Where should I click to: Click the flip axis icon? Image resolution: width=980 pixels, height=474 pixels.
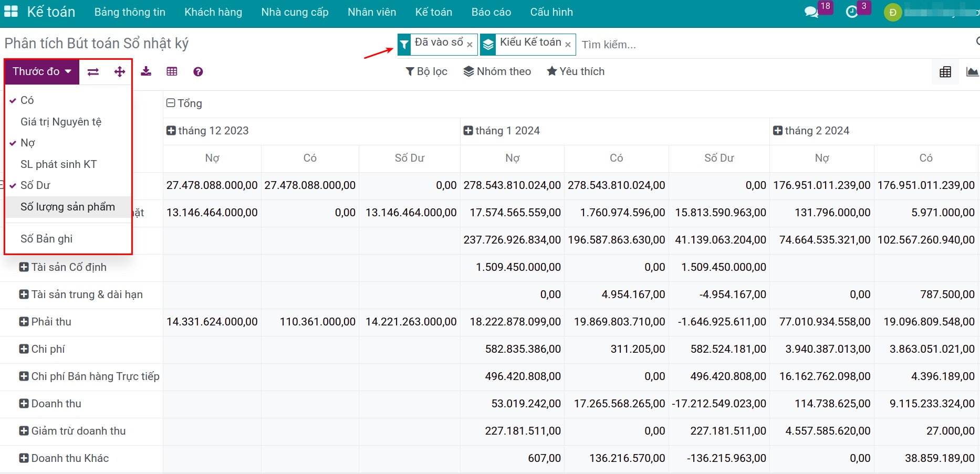pos(93,72)
